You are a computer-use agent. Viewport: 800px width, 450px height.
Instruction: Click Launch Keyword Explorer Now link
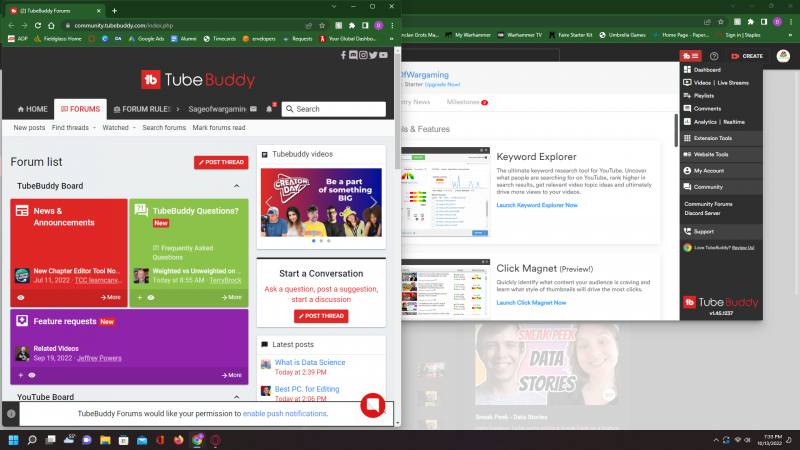pos(537,205)
